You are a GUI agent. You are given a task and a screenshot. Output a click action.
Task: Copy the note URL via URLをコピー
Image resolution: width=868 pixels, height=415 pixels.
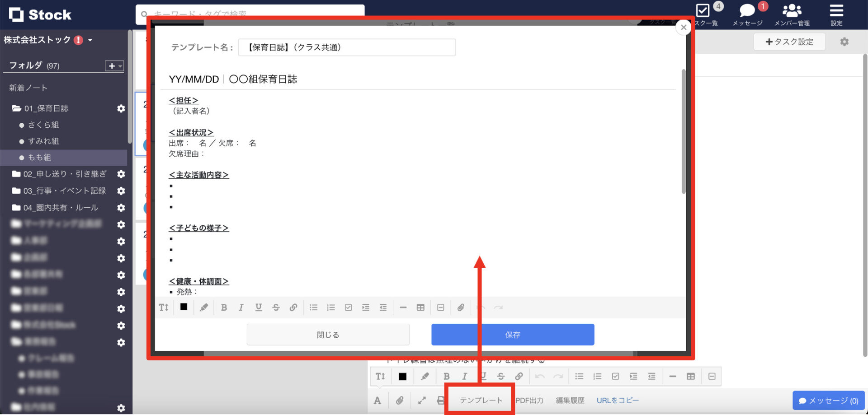(x=618, y=400)
